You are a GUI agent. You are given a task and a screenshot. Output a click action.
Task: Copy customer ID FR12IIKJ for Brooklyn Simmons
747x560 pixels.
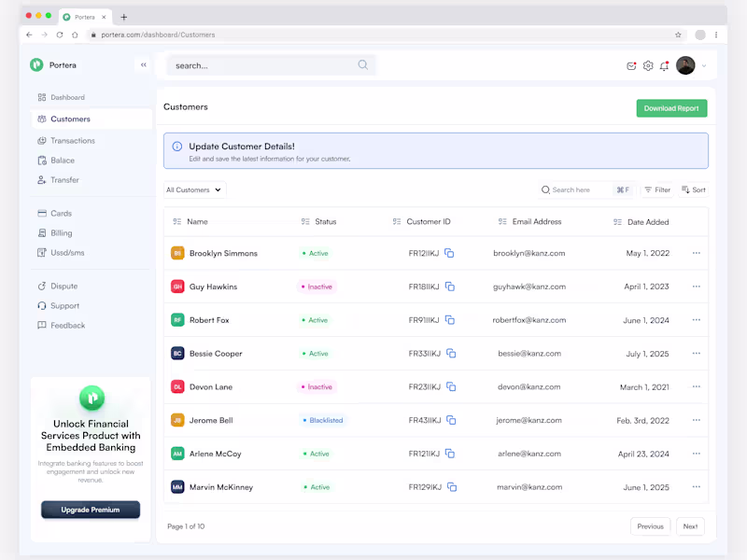click(449, 253)
